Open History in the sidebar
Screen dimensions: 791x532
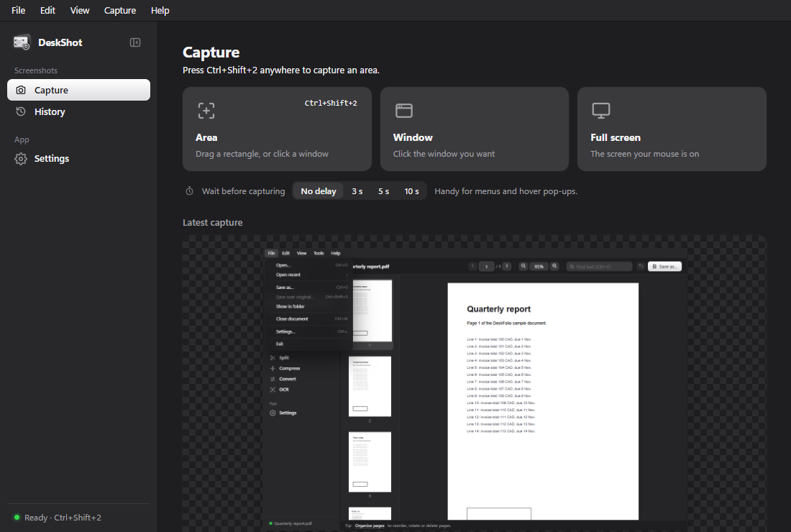(x=78, y=111)
